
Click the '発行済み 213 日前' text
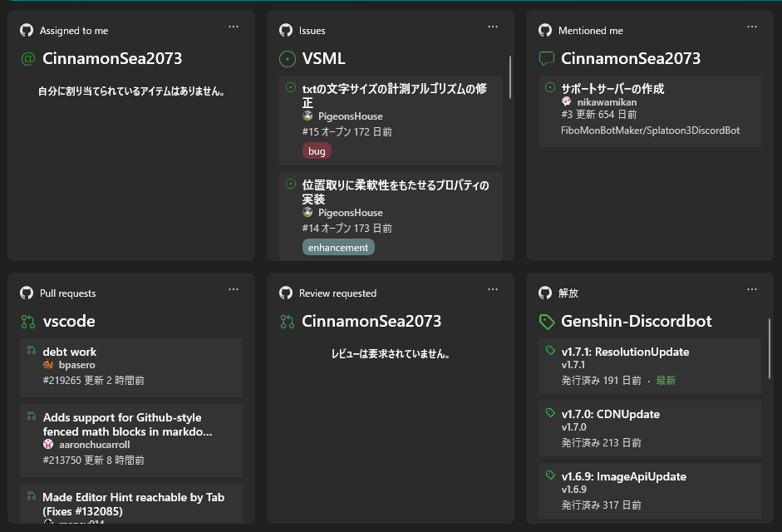click(602, 443)
